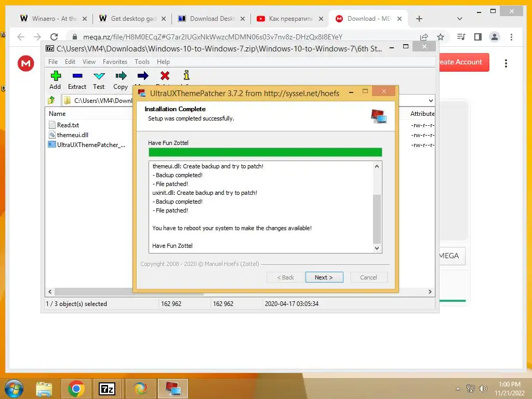Image resolution: width=532 pixels, height=399 pixels.
Task: Open the browser icon beside 7-Zip in taskbar
Action: (x=140, y=389)
